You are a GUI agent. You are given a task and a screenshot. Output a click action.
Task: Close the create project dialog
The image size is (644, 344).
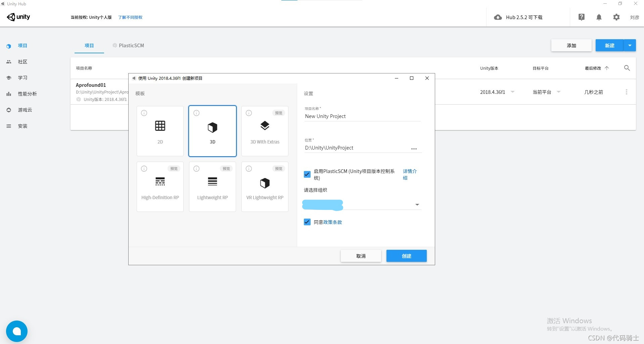(x=427, y=78)
